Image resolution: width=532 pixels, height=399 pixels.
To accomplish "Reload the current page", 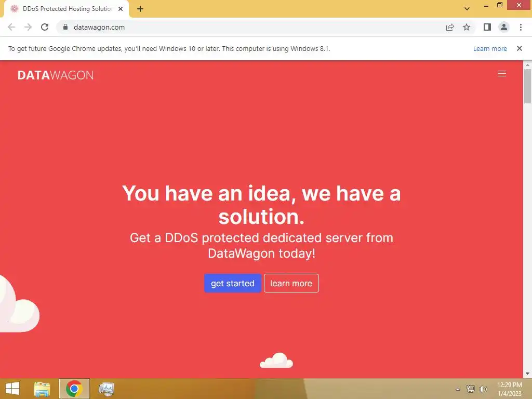I will [x=45, y=27].
